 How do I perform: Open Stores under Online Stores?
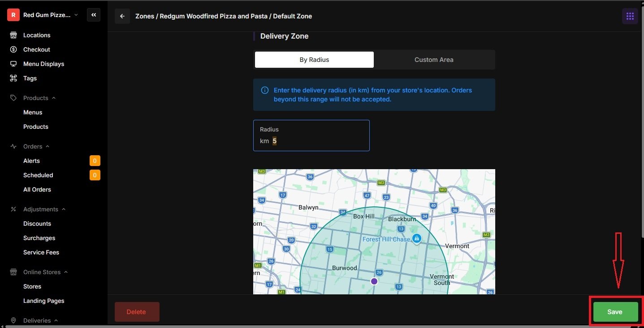tap(32, 286)
